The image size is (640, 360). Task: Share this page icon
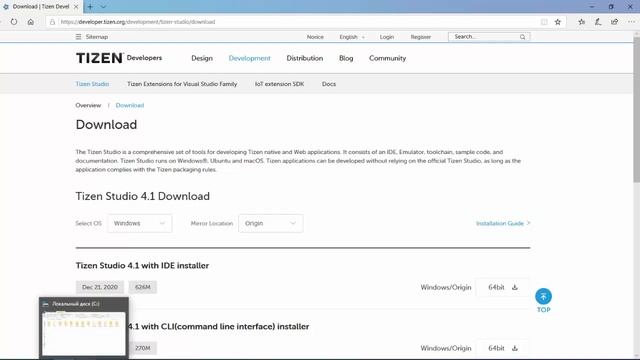click(x=614, y=22)
